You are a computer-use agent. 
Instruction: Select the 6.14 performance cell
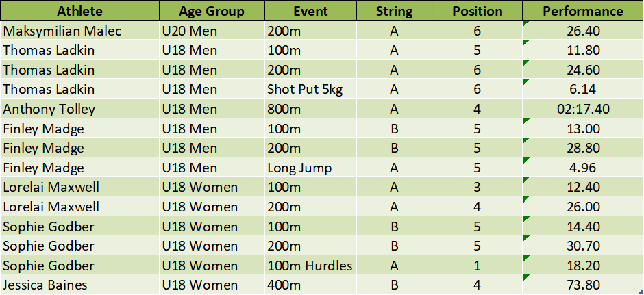pos(583,89)
